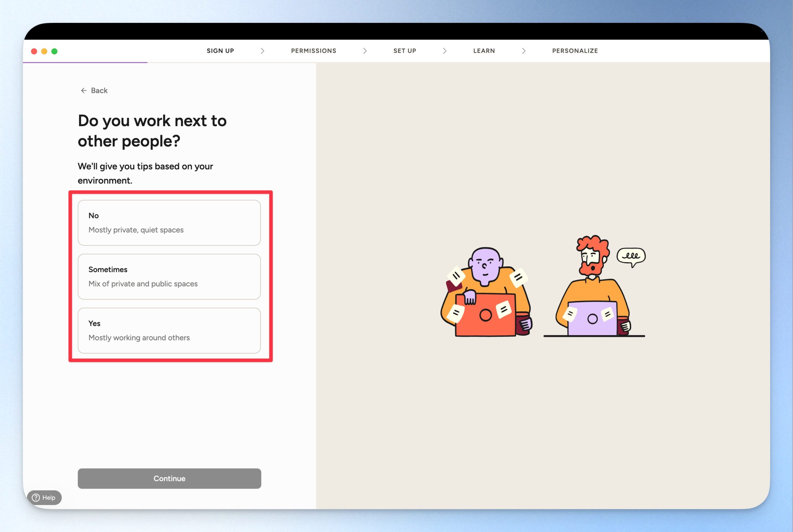This screenshot has height=532, width=793.
Task: Click the bald character illustration
Action: coord(485,292)
